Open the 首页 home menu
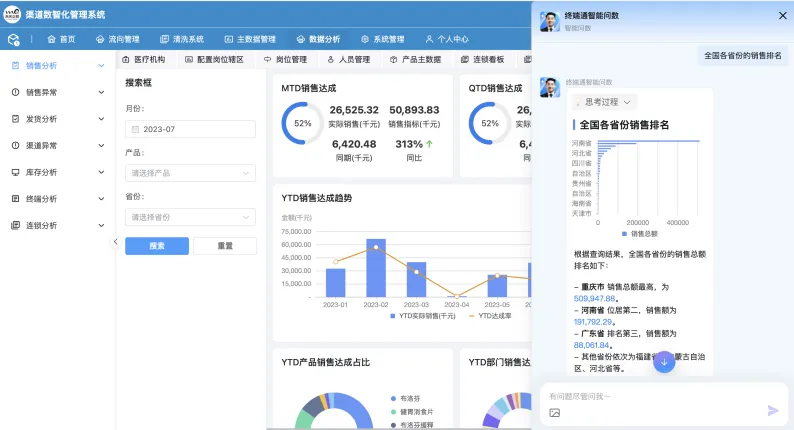The width and height of the screenshot is (794, 430). 61,39
